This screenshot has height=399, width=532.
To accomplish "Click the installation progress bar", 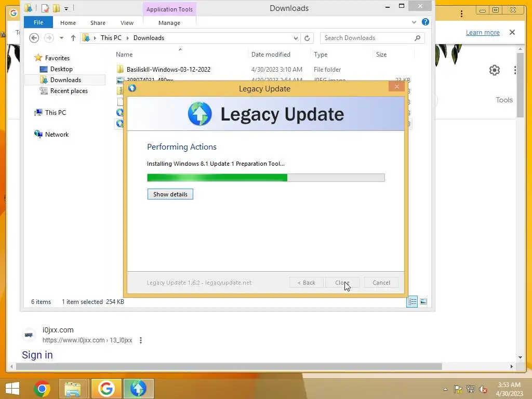I will [265, 178].
